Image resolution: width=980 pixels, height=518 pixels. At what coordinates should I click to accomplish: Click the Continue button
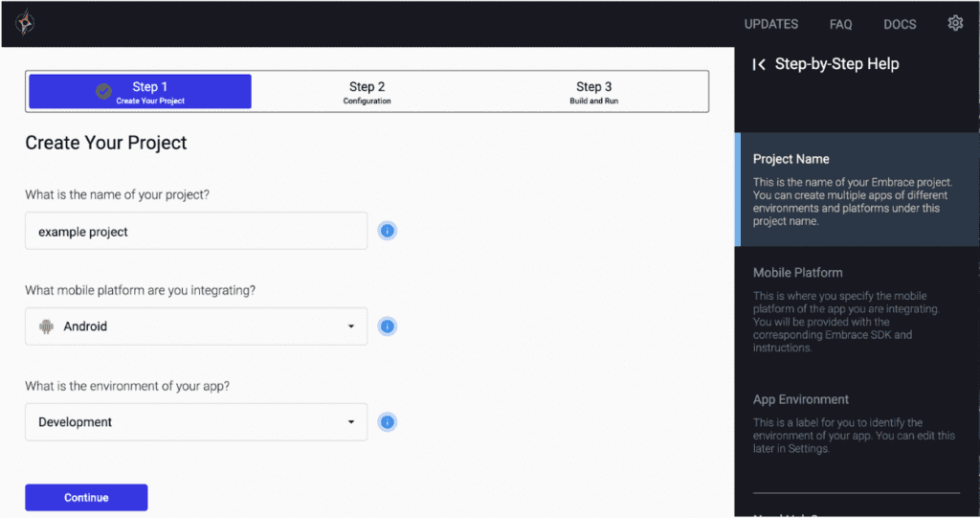tap(86, 497)
